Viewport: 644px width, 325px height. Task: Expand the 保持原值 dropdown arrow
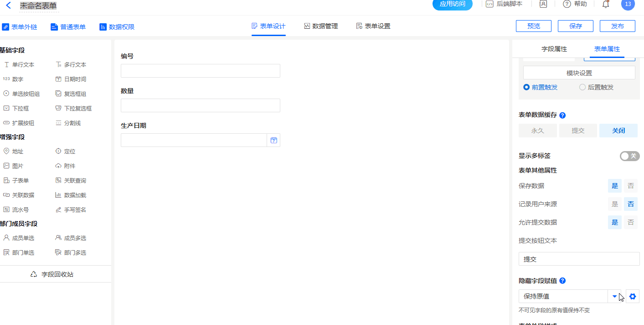click(614, 296)
